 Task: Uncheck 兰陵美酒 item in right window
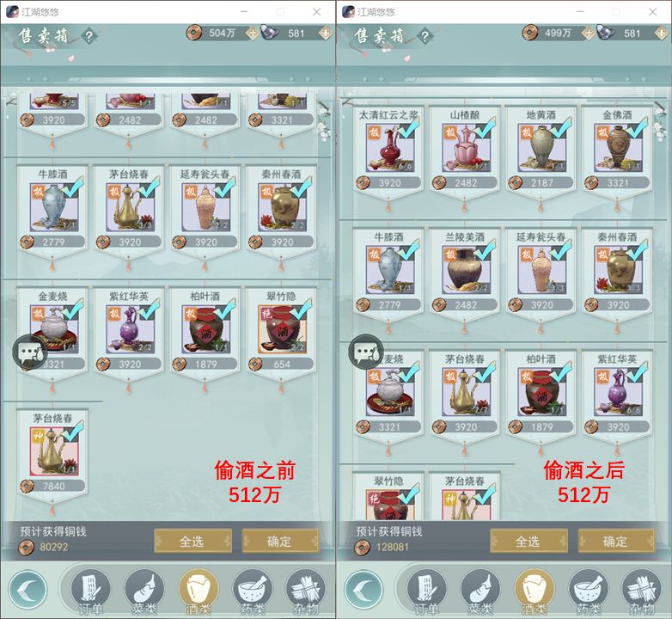466,271
